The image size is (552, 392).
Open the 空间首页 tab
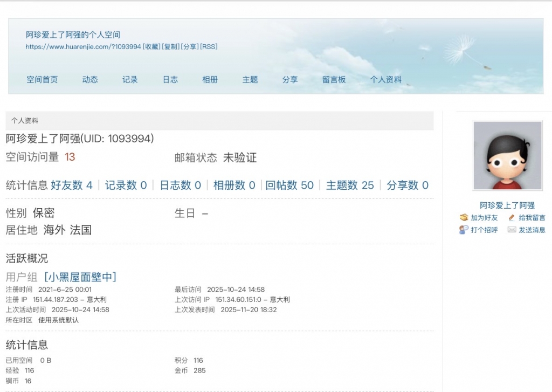click(x=42, y=80)
